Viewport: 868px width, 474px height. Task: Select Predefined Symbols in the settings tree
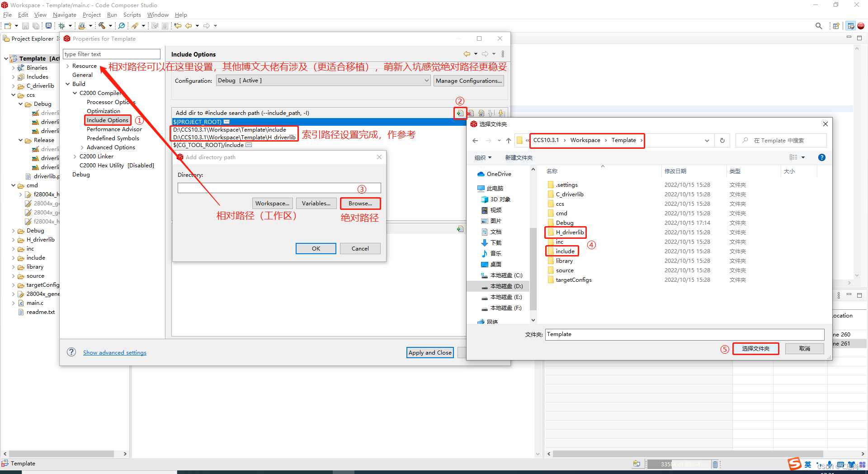tap(113, 138)
